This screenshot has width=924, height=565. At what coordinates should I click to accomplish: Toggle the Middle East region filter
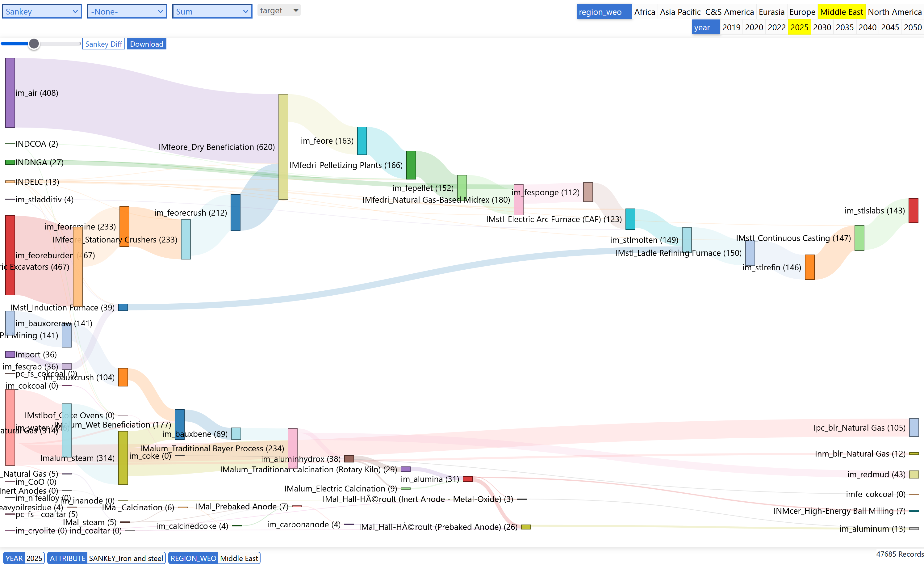(x=841, y=12)
